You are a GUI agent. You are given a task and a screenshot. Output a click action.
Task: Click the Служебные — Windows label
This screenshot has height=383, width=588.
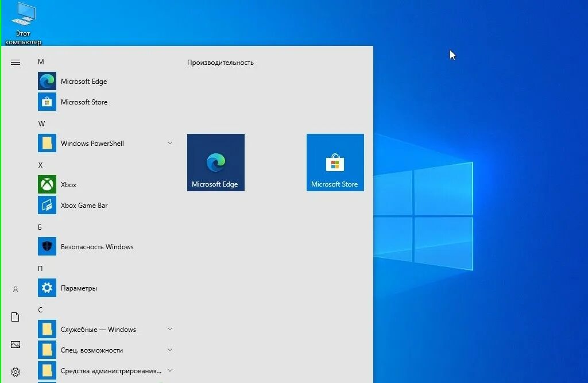[98, 330]
